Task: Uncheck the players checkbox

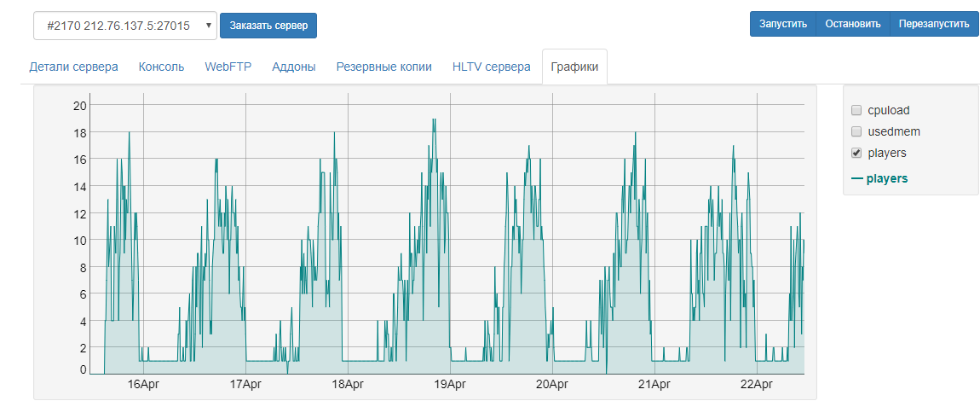Action: [856, 153]
